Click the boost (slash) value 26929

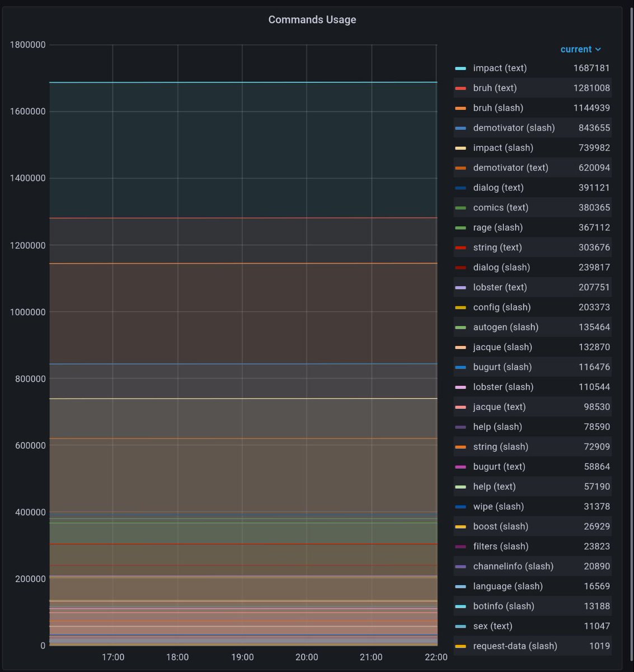pos(597,526)
